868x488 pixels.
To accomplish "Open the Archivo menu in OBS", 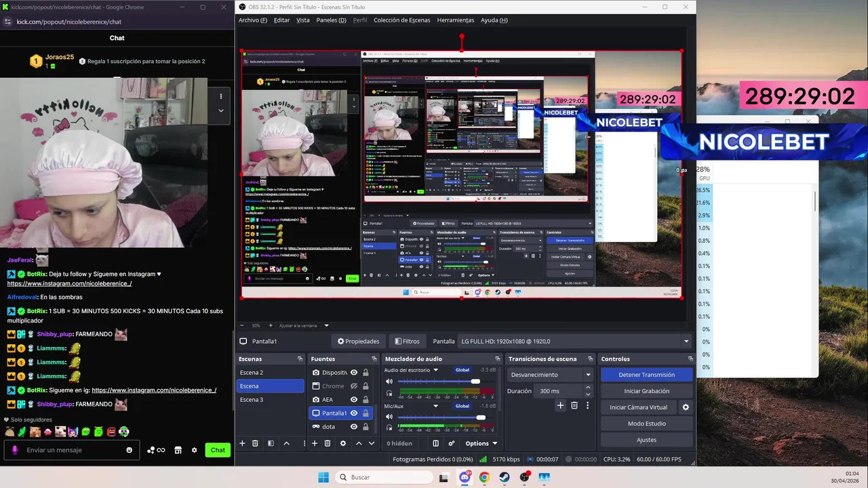I will point(253,20).
